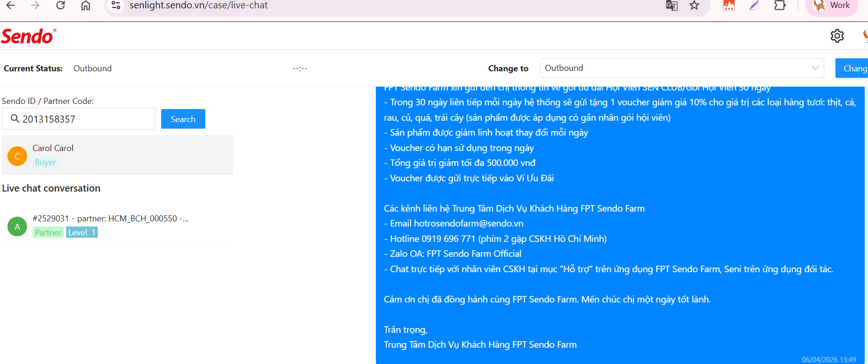
Task: Click the Current Status Outbound text
Action: point(93,69)
